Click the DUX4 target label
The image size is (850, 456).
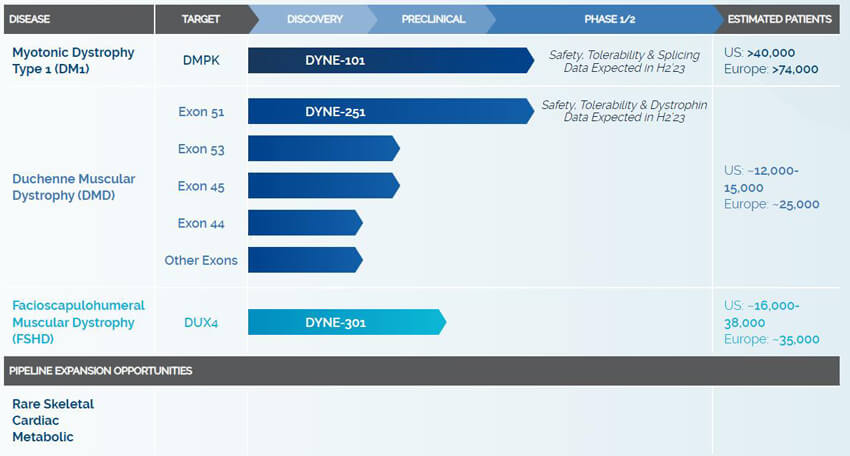coord(201,323)
